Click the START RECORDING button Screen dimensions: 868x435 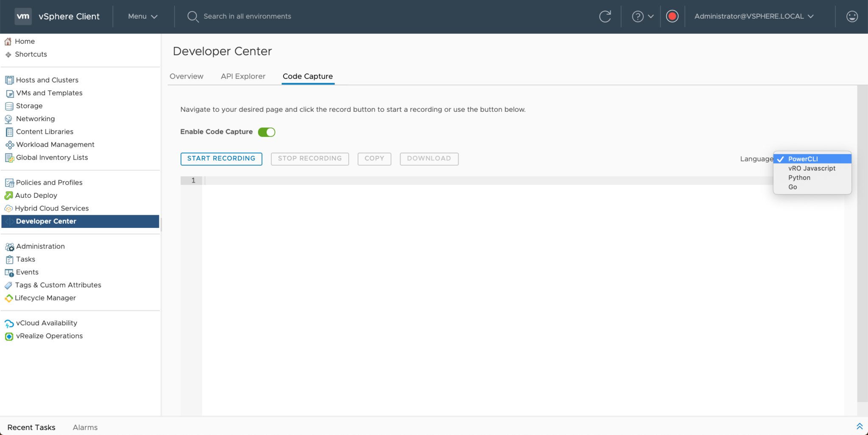coord(221,158)
